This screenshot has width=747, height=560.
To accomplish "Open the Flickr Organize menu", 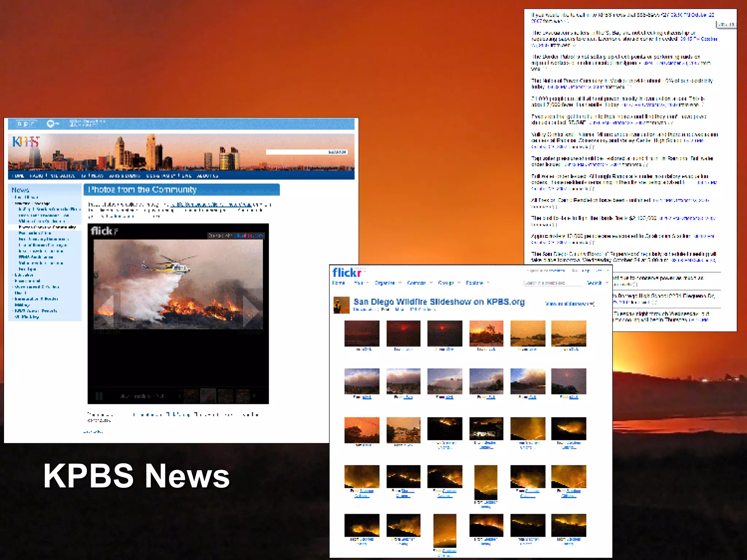I will point(384,283).
